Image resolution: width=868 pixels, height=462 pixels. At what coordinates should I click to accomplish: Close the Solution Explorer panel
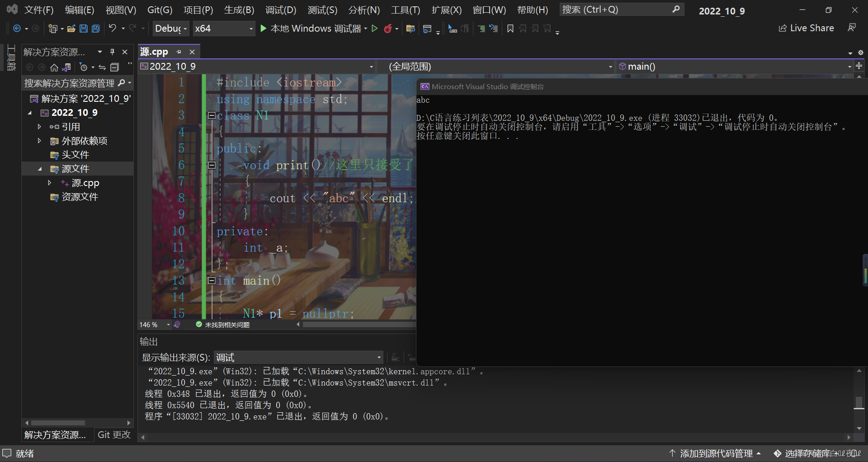click(125, 52)
